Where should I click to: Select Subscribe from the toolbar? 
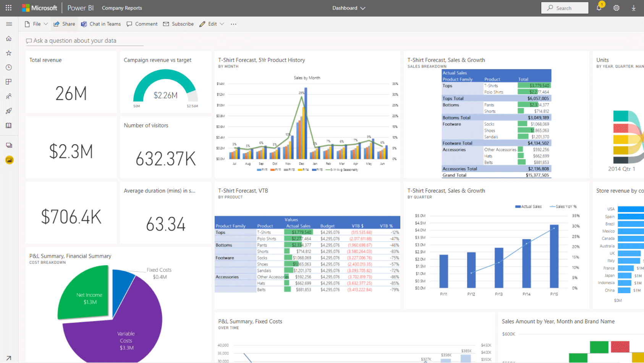tap(178, 24)
